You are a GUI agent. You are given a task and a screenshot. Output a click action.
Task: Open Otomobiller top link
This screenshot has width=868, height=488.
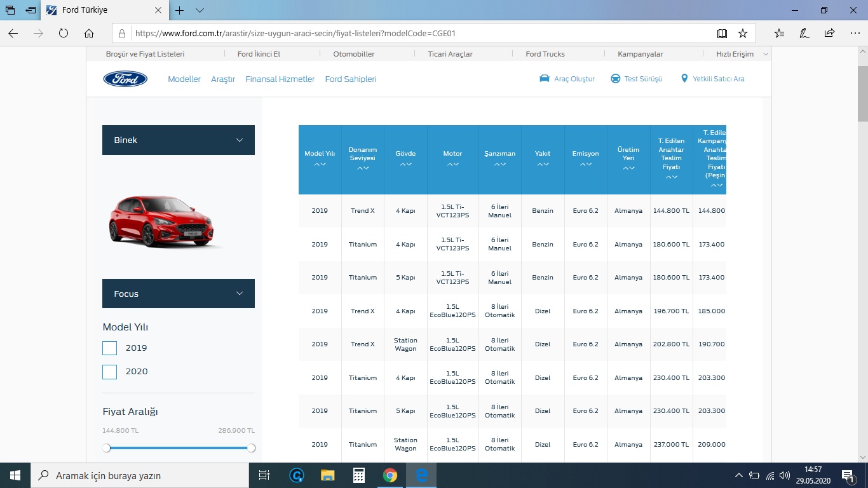(x=354, y=54)
